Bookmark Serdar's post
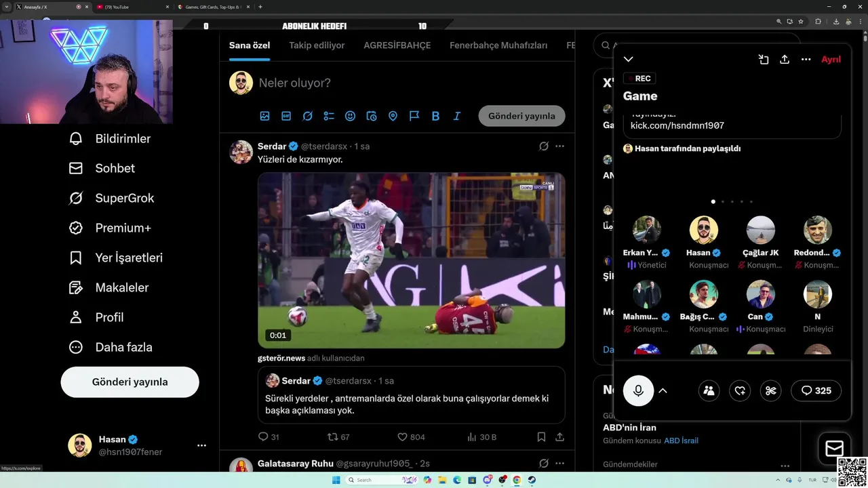Screen dimensions: 868x488 tap(541, 437)
